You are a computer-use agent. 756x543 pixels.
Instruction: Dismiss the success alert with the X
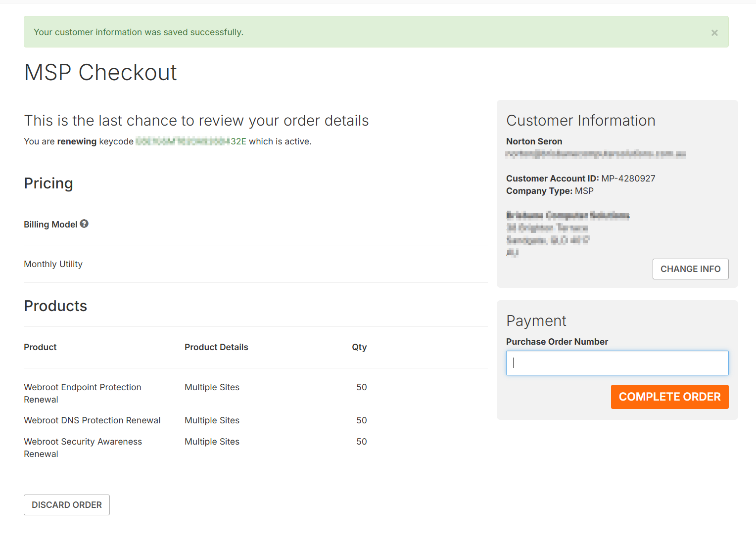click(x=714, y=33)
